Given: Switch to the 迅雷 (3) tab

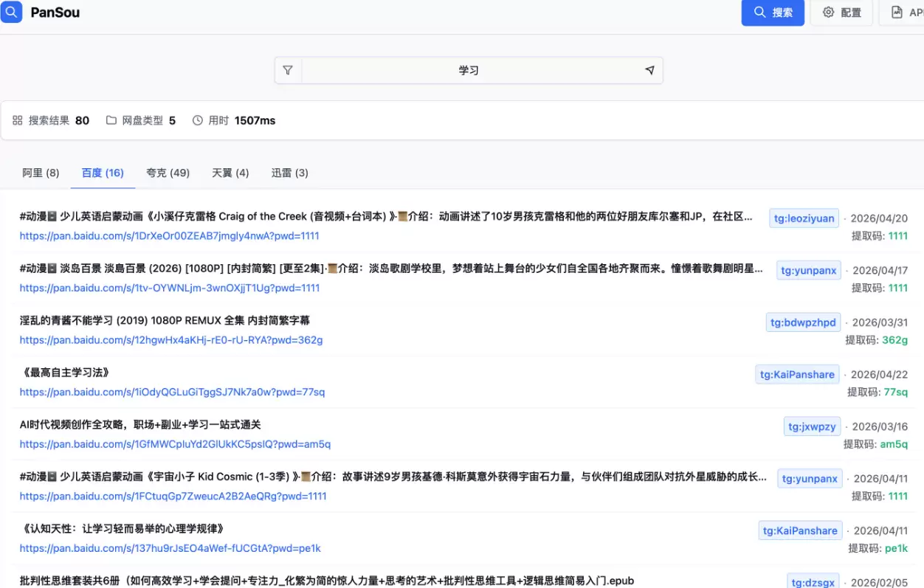Looking at the screenshot, I should (289, 173).
